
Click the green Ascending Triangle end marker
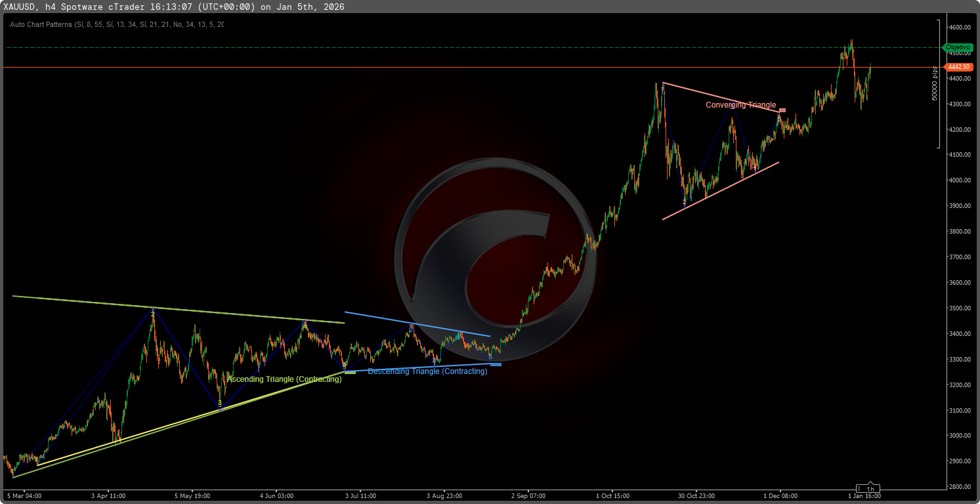(x=350, y=372)
